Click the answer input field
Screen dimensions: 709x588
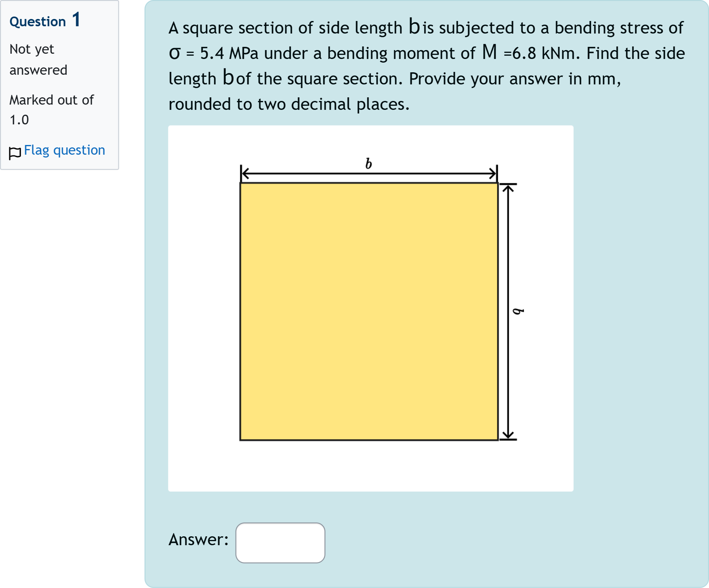coord(280,543)
